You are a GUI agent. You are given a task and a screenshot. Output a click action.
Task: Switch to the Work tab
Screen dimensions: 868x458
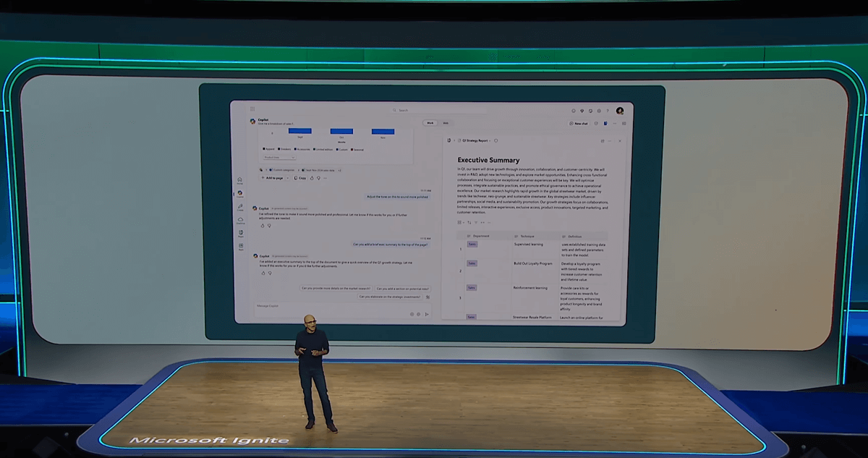tap(430, 123)
